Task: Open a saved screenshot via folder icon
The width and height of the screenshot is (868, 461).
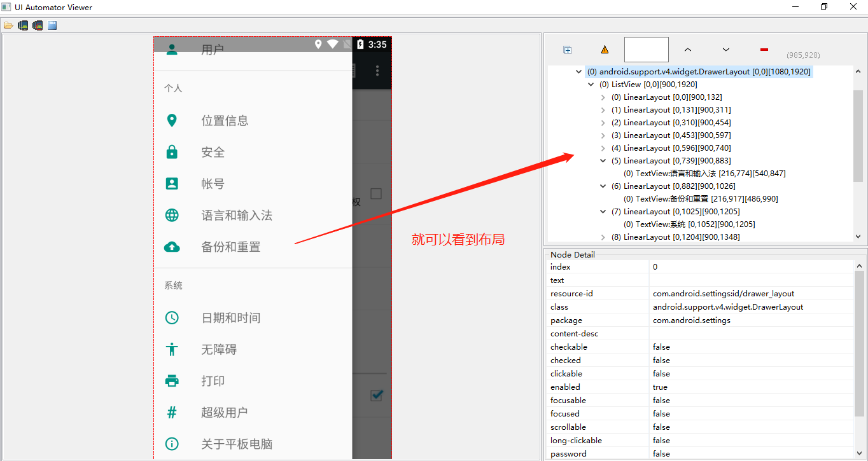Action: [8, 25]
